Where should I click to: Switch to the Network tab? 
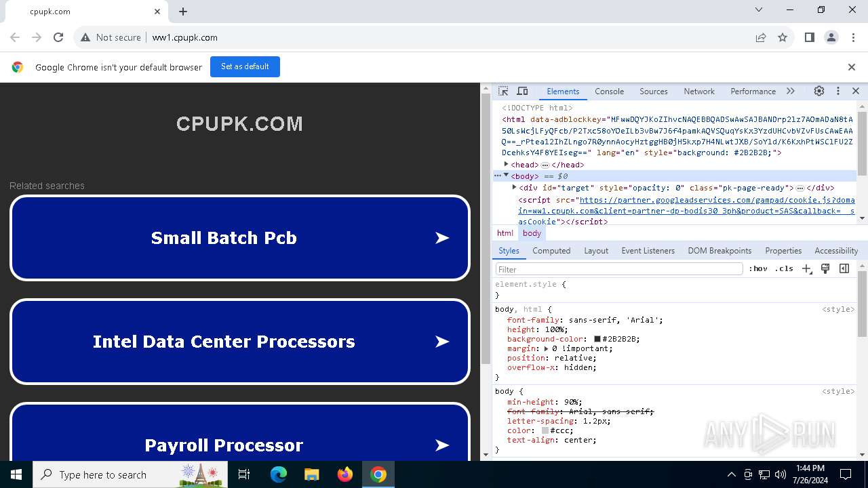[x=699, y=91]
